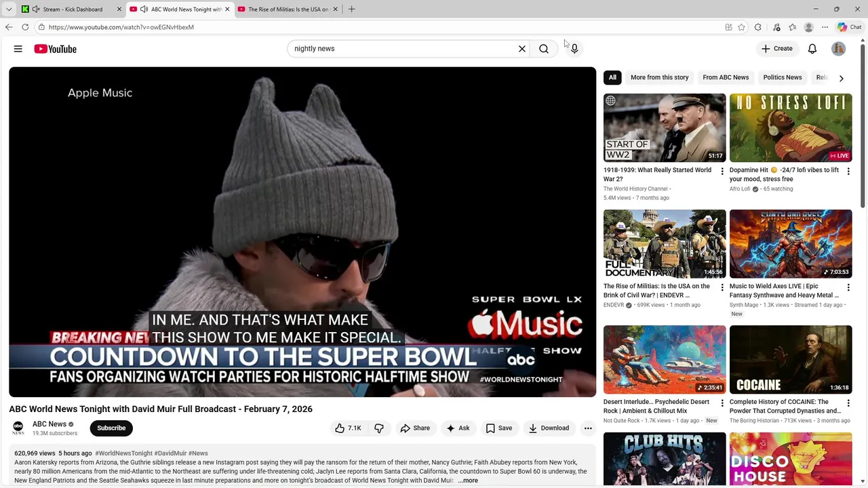Image resolution: width=868 pixels, height=488 pixels.
Task: Reload the current page
Action: point(25,27)
